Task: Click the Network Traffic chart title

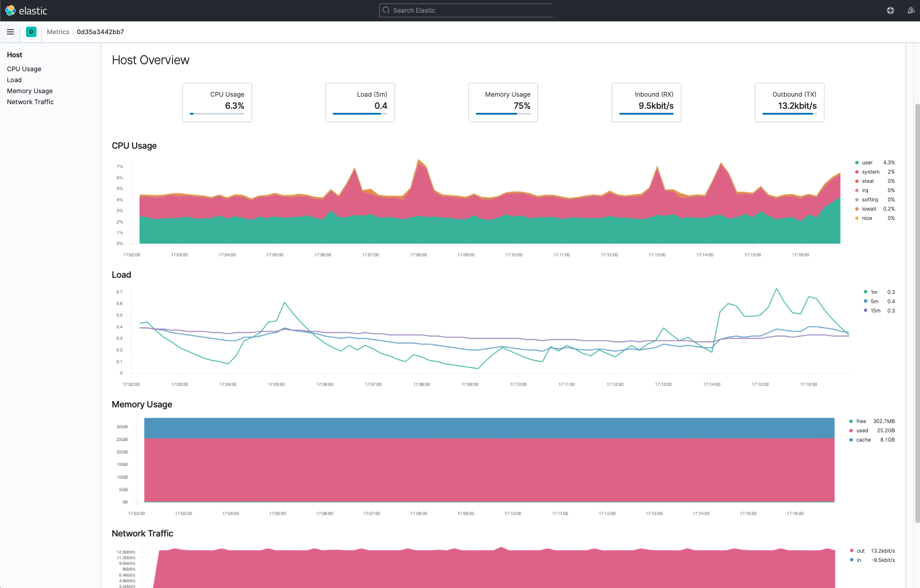Action: coord(142,534)
